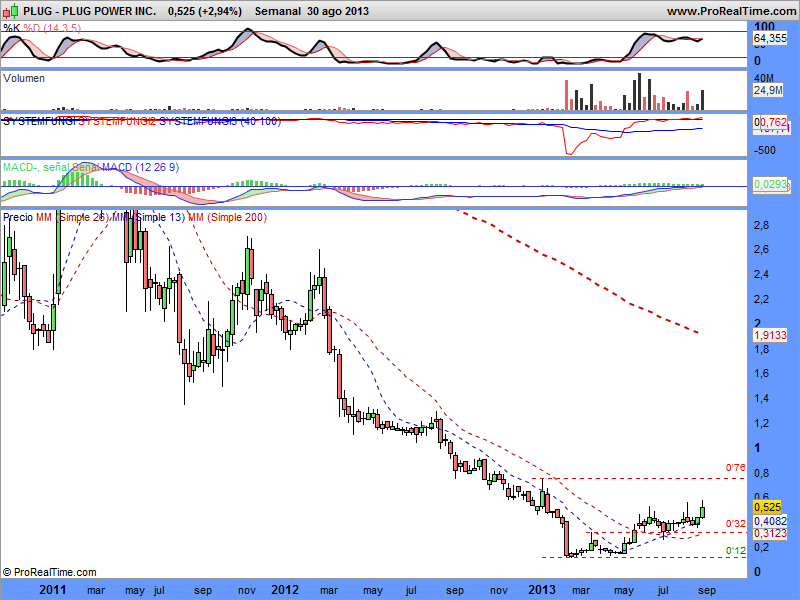The height and width of the screenshot is (600, 800).
Task: Click the 1,4 price axis label
Action: 761,398
